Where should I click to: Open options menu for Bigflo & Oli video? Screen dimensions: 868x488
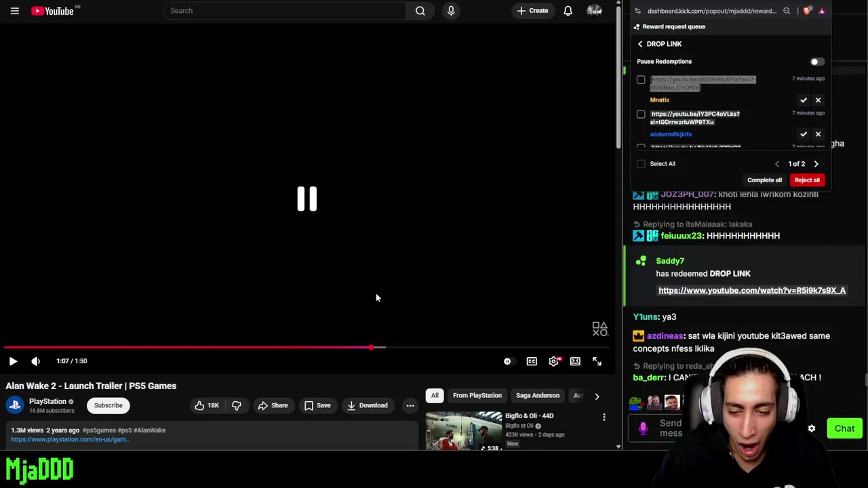tap(604, 418)
